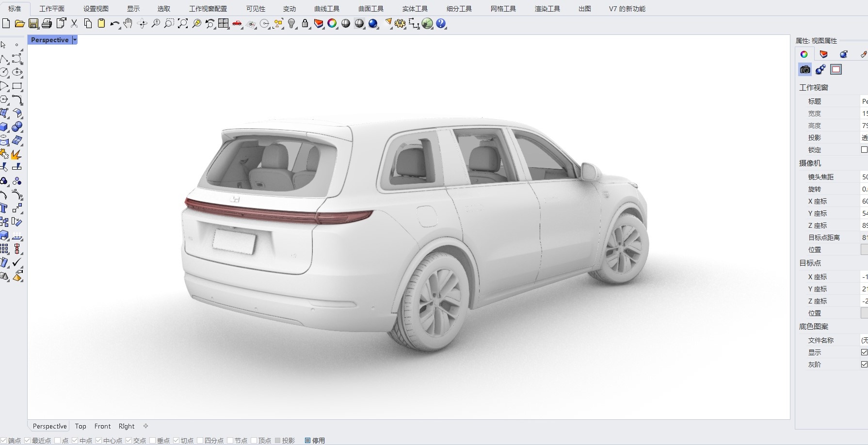Select the rectangle tool in left toolbar
Viewport: 868px width, 445px height.
17,86
